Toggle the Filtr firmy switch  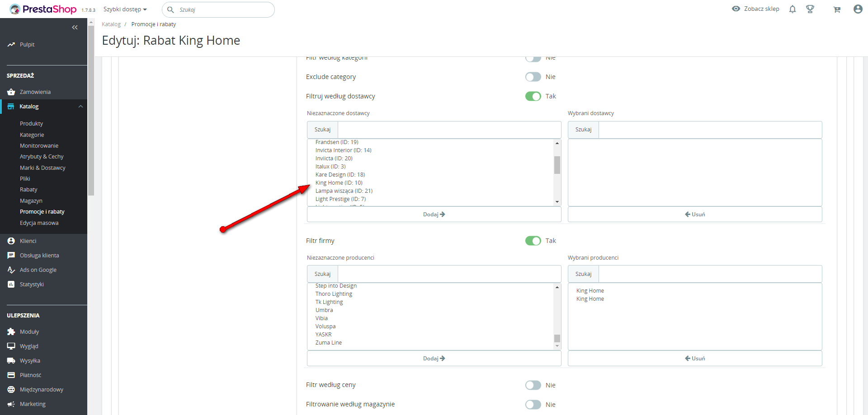pos(533,241)
